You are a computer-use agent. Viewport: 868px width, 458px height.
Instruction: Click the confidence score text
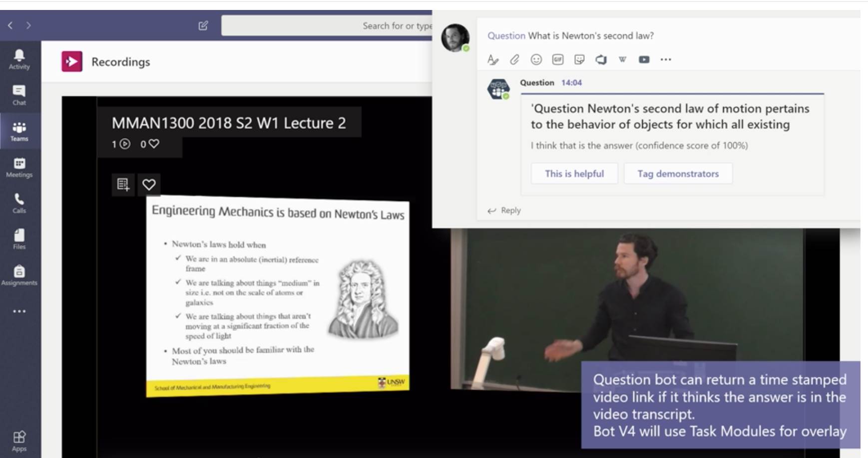[639, 145]
